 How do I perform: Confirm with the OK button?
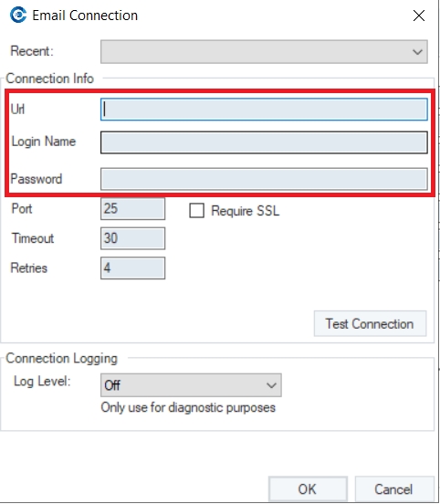point(308,489)
